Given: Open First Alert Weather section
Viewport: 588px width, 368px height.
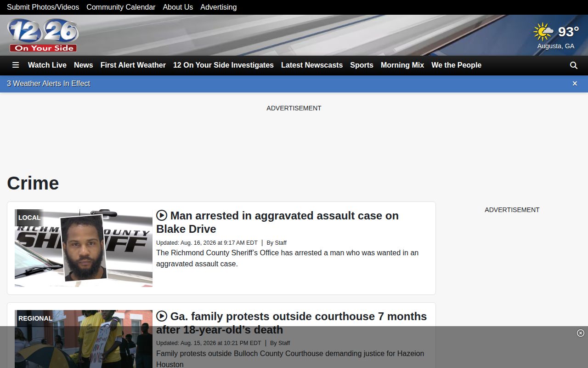Looking at the screenshot, I should point(133,65).
